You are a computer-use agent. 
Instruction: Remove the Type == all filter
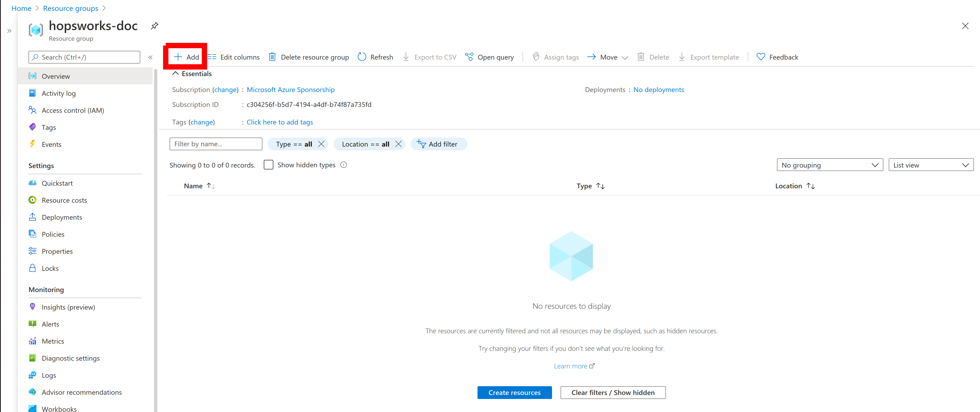click(322, 144)
